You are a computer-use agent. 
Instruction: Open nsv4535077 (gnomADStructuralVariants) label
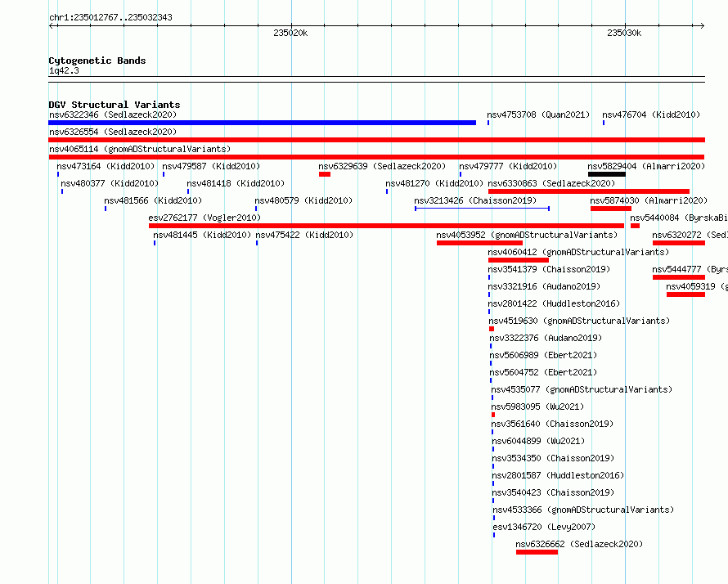click(582, 389)
